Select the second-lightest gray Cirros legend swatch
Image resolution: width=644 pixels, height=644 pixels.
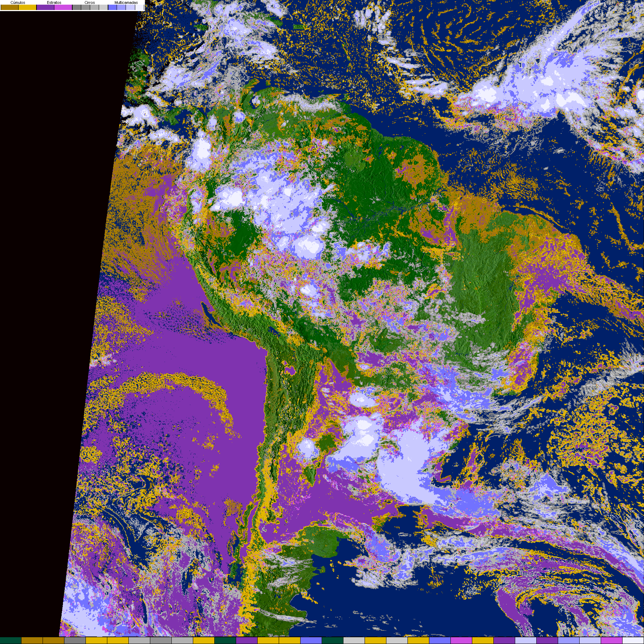tap(94, 7)
